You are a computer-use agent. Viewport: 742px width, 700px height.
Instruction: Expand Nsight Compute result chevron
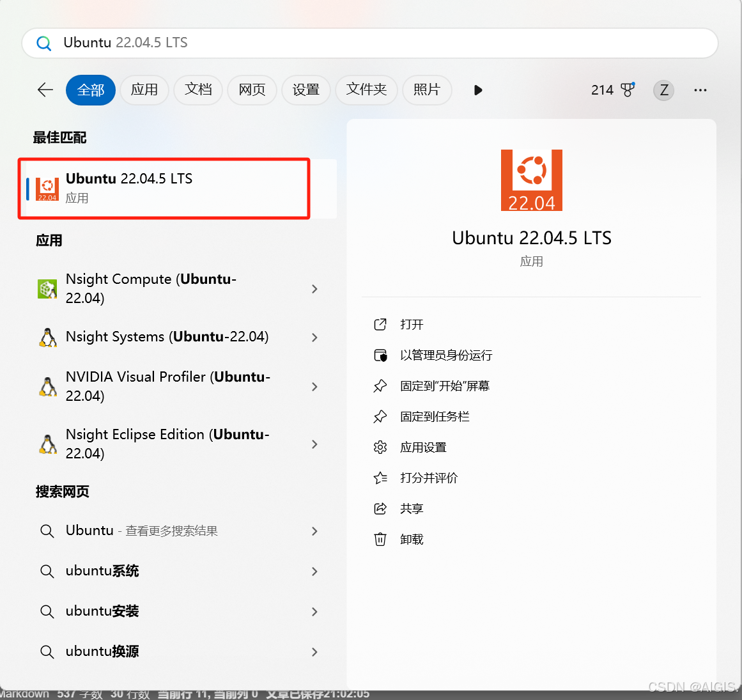314,289
